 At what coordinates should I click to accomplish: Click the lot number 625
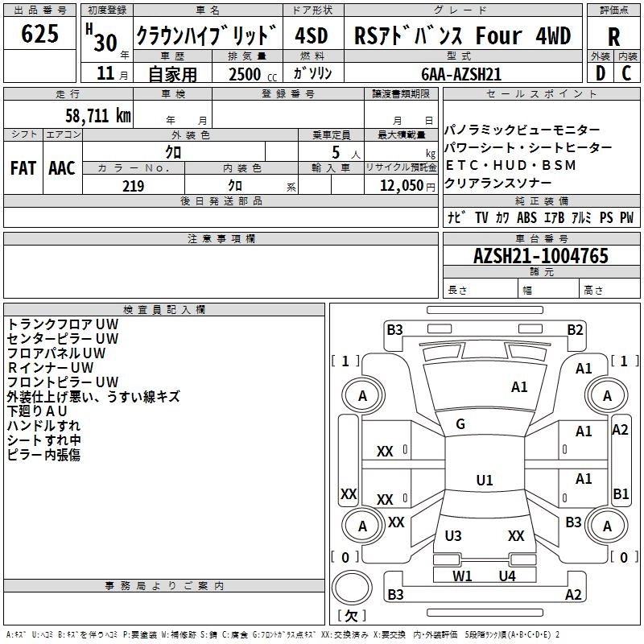(40, 35)
